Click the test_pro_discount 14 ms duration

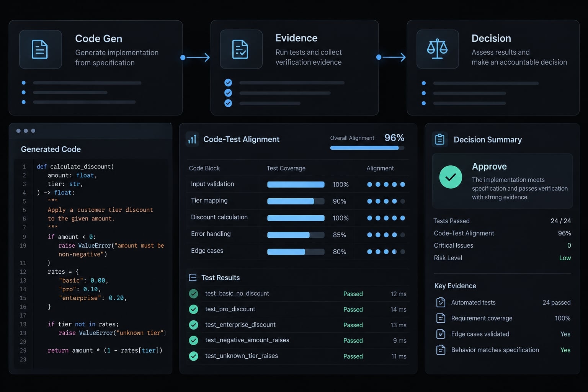(x=399, y=309)
